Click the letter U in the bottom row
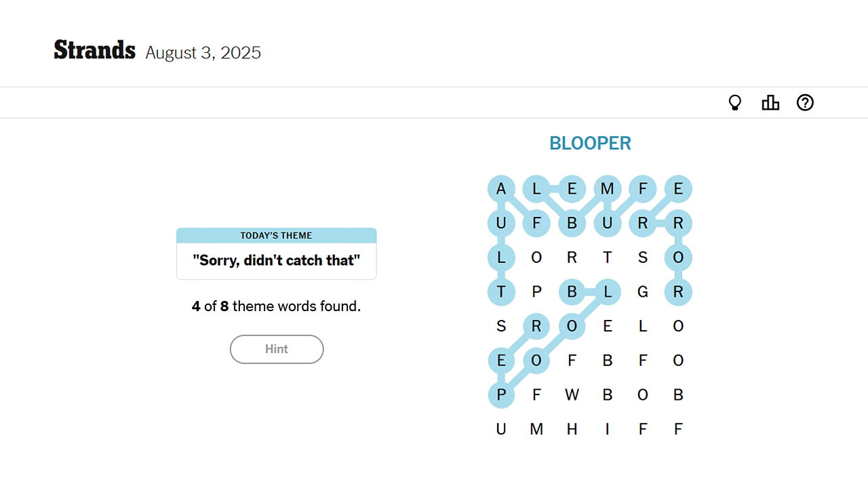 pos(502,429)
